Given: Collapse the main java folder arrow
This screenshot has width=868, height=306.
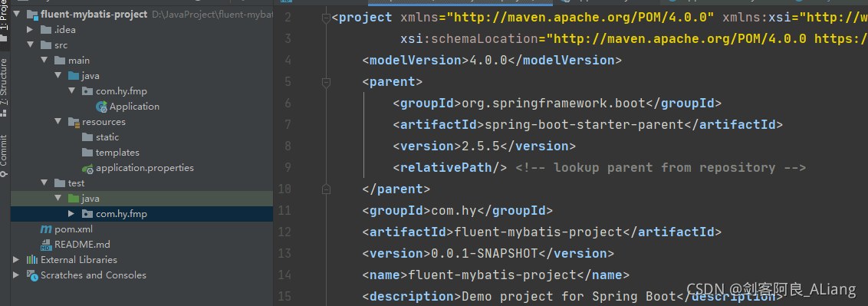Looking at the screenshot, I should 58,76.
